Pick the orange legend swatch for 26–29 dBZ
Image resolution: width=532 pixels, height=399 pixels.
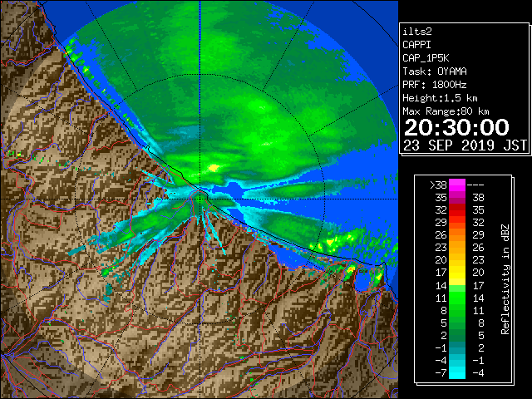(x=457, y=235)
